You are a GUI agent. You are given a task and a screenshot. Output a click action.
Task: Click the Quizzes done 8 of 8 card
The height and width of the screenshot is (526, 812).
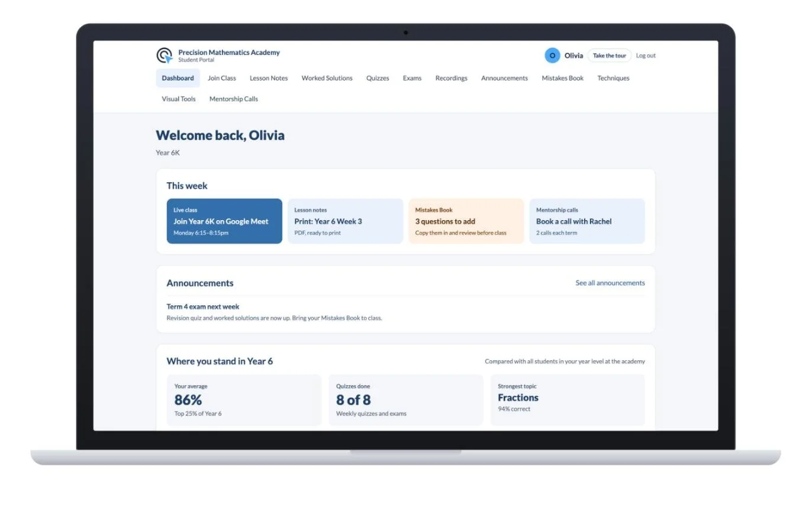point(406,400)
